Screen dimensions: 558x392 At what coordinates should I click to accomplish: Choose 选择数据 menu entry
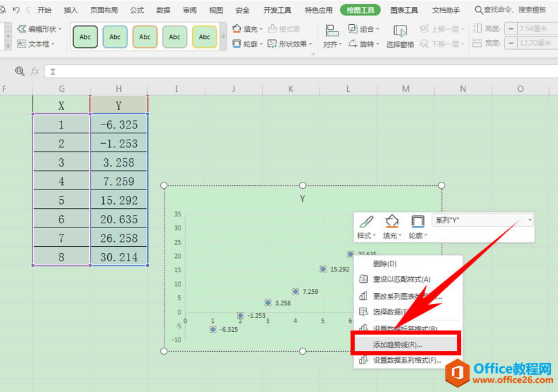pos(408,312)
